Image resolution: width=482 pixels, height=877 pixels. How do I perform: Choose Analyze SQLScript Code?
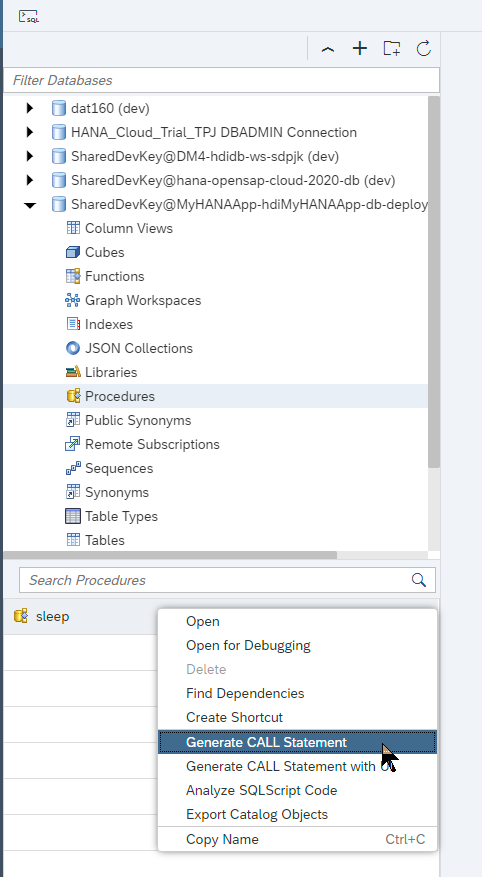pyautogui.click(x=297, y=790)
